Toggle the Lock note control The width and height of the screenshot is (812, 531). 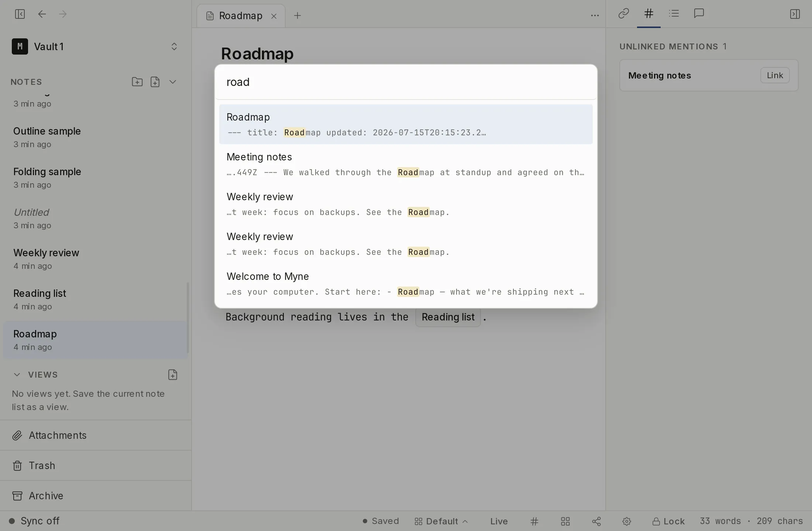pyautogui.click(x=668, y=521)
